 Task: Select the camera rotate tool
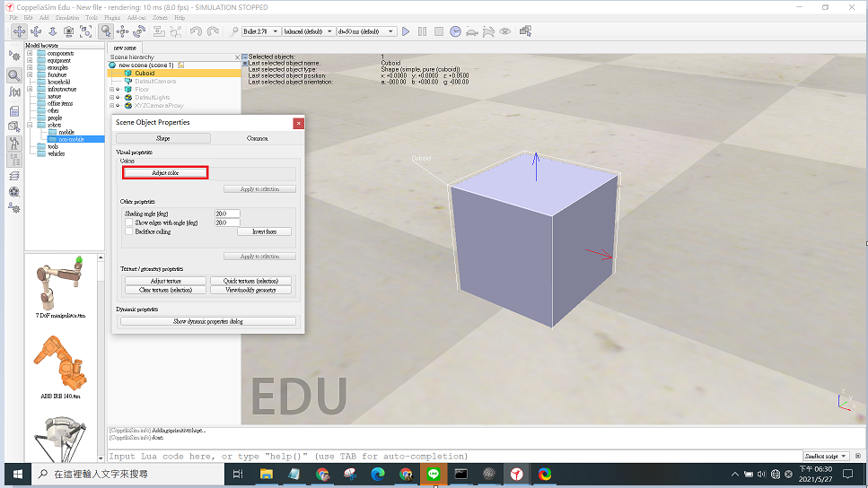tap(36, 31)
